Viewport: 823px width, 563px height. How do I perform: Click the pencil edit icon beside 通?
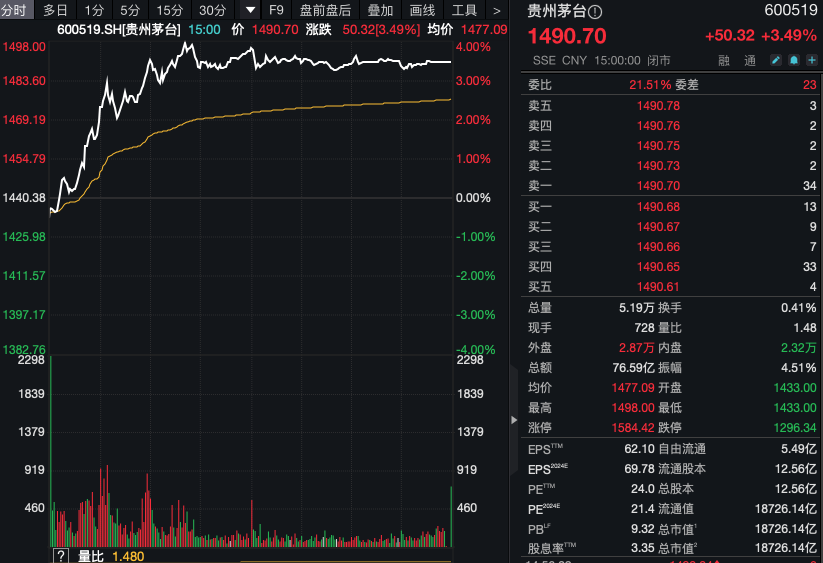tap(775, 60)
